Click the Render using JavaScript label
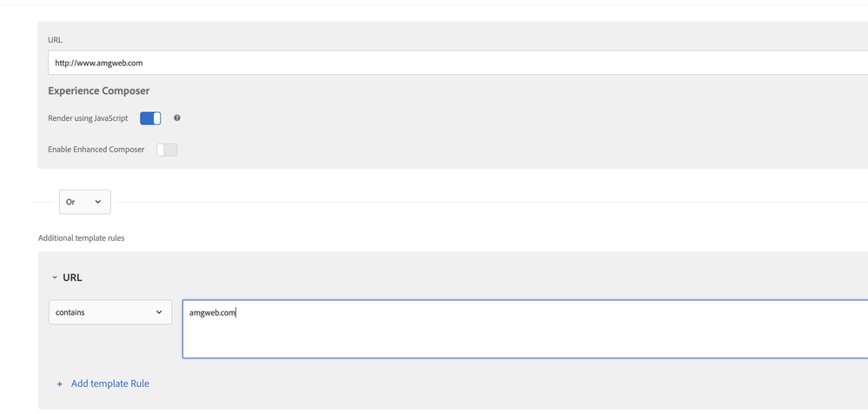The height and width of the screenshot is (414, 868). [x=88, y=118]
